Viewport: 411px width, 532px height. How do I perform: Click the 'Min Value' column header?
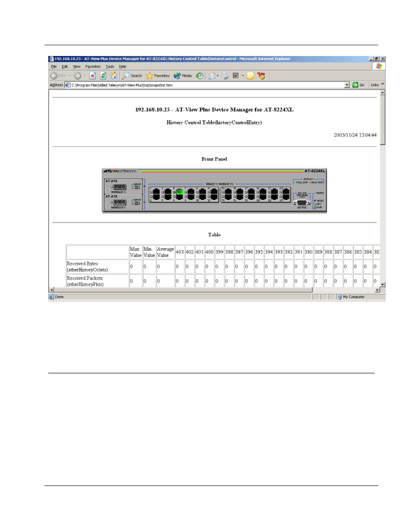coord(149,252)
